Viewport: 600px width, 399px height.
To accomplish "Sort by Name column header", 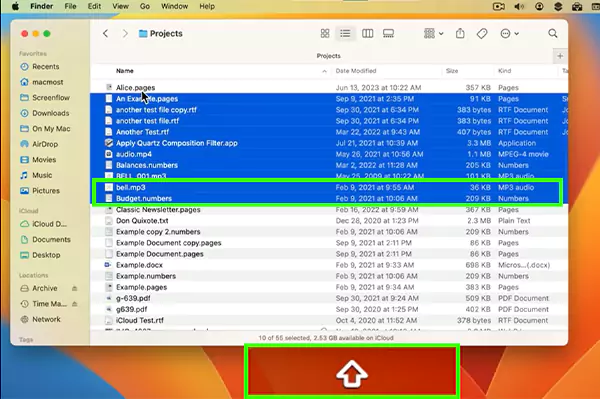I will [125, 71].
